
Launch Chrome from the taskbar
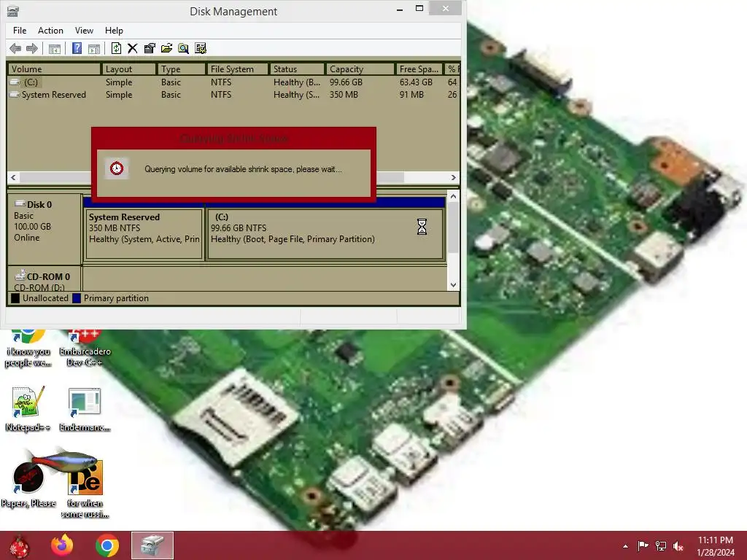107,545
